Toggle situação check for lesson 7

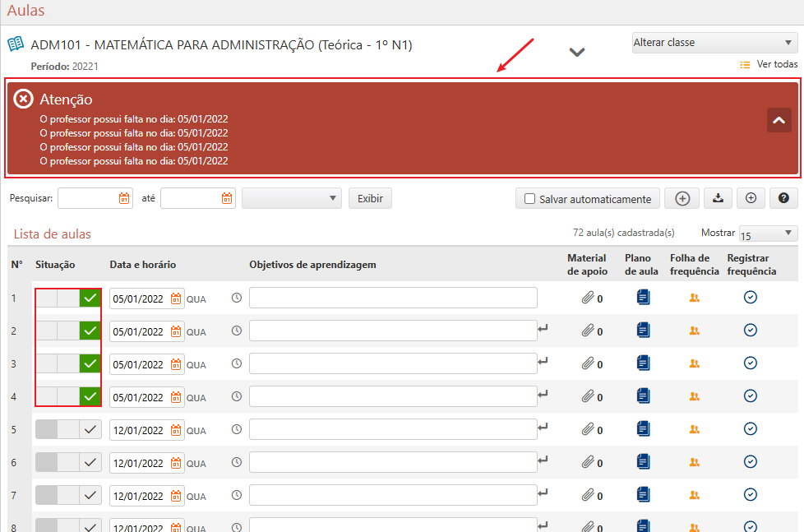(x=90, y=495)
